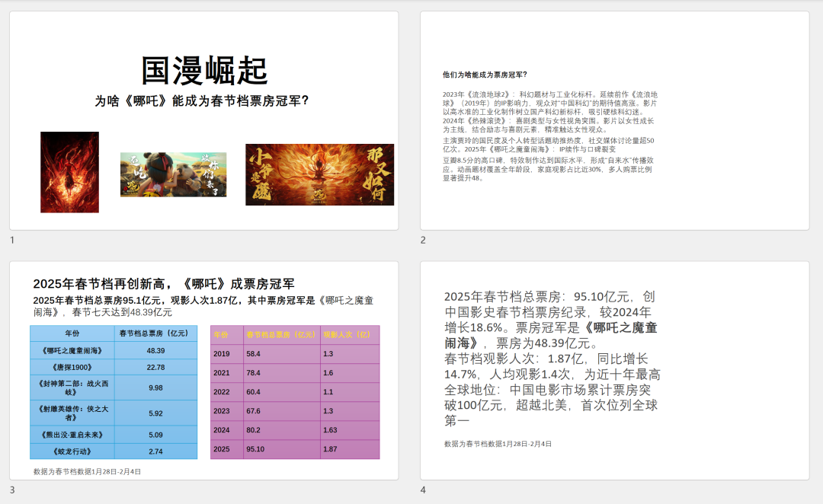
Task: Click the slide number 3 label
Action: (12, 490)
